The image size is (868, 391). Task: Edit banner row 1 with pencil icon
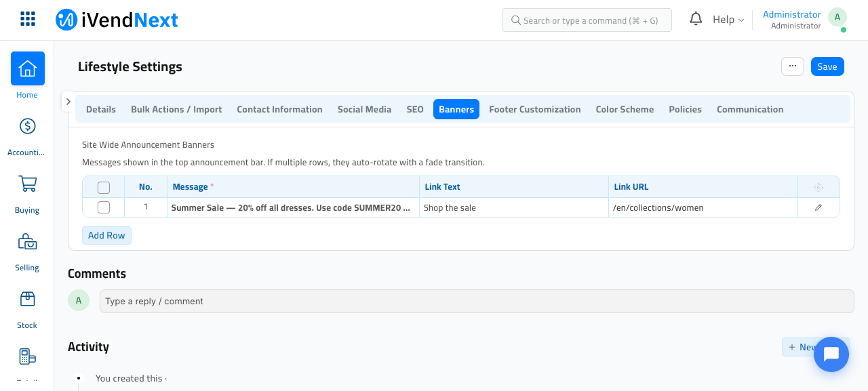818,207
